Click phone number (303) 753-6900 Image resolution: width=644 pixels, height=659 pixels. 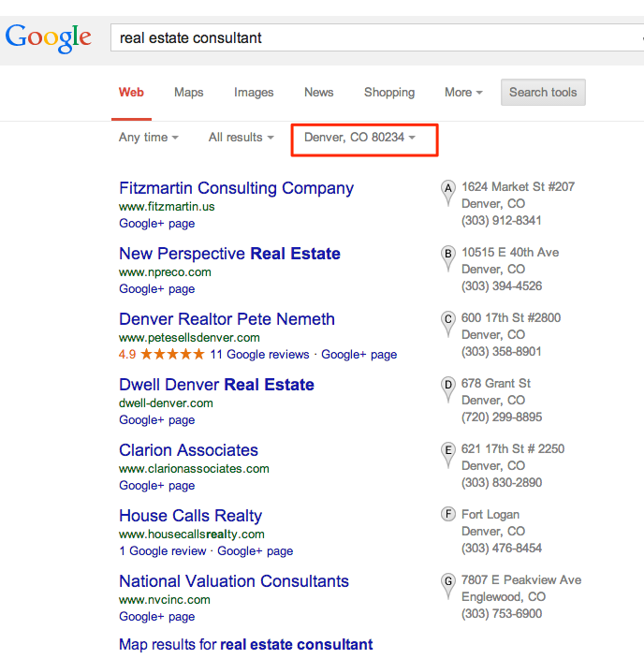[502, 614]
